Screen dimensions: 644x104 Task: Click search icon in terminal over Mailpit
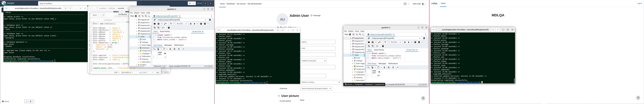65,8
